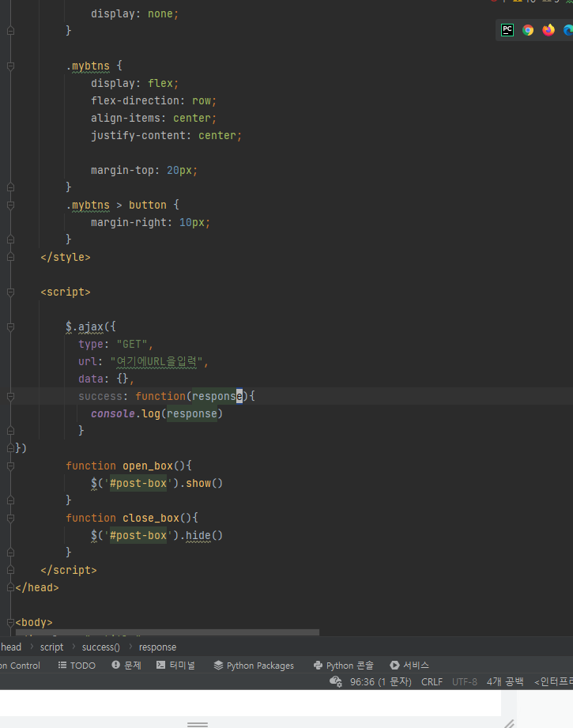Screen dimensions: 573x728
Task: Click the "GET" type string
Action: pyautogui.click(x=132, y=344)
